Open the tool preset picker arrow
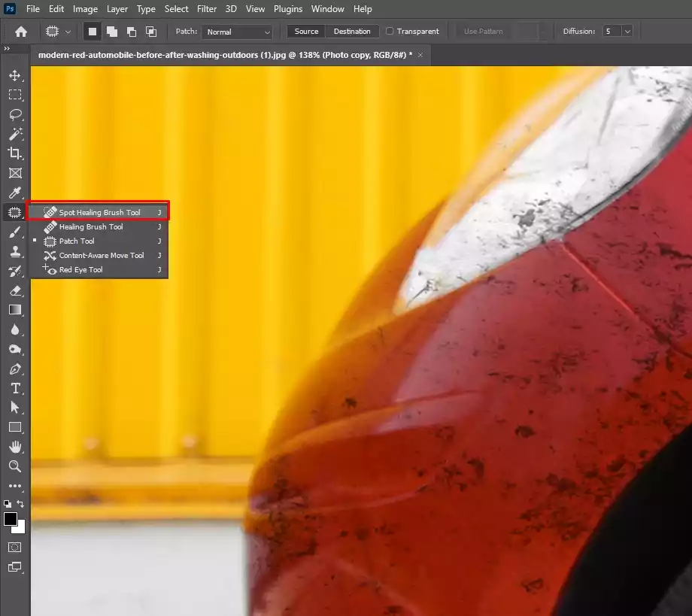The image size is (692, 616). point(68,32)
